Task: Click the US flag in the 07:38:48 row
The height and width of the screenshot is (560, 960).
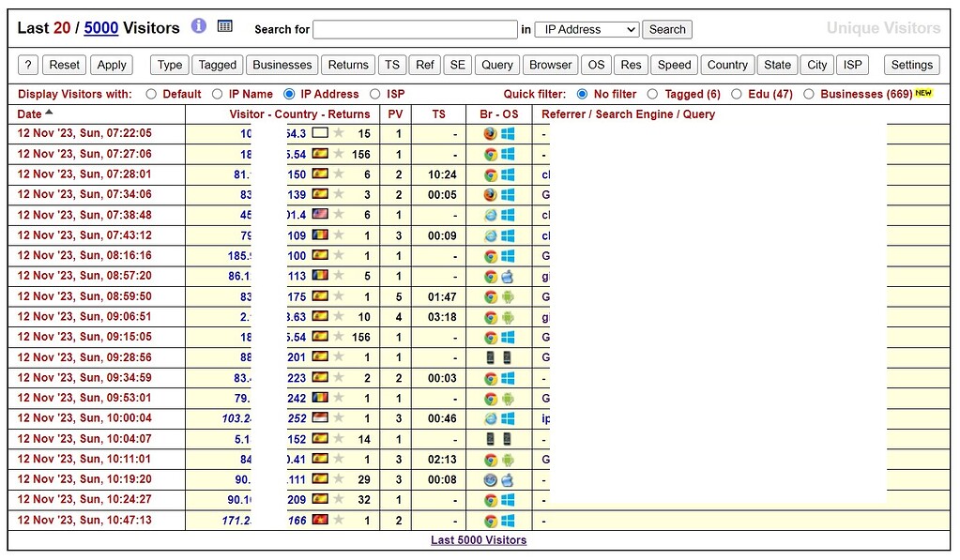Action: (x=320, y=215)
